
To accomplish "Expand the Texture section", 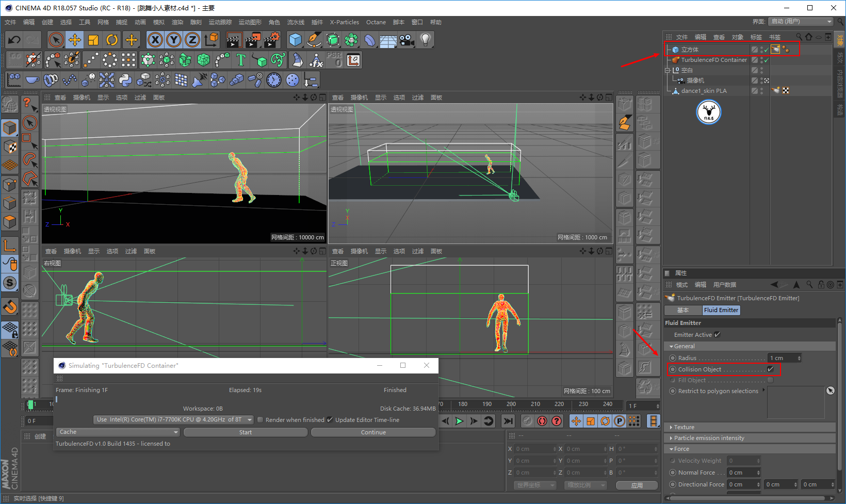I will pos(671,428).
